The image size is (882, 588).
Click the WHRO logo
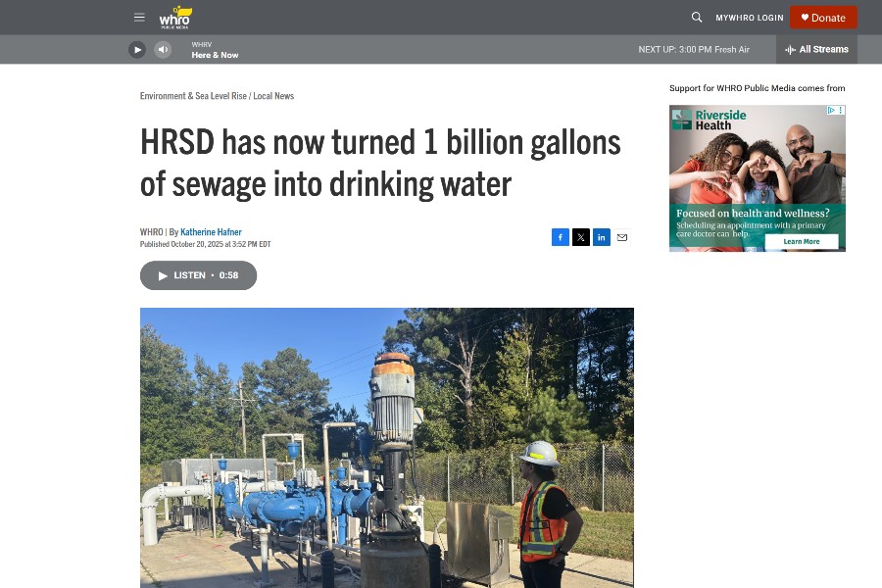[x=175, y=18]
